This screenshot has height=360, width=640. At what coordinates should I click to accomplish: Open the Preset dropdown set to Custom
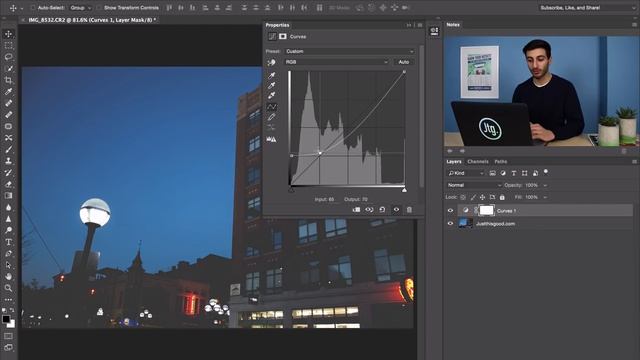coord(350,51)
